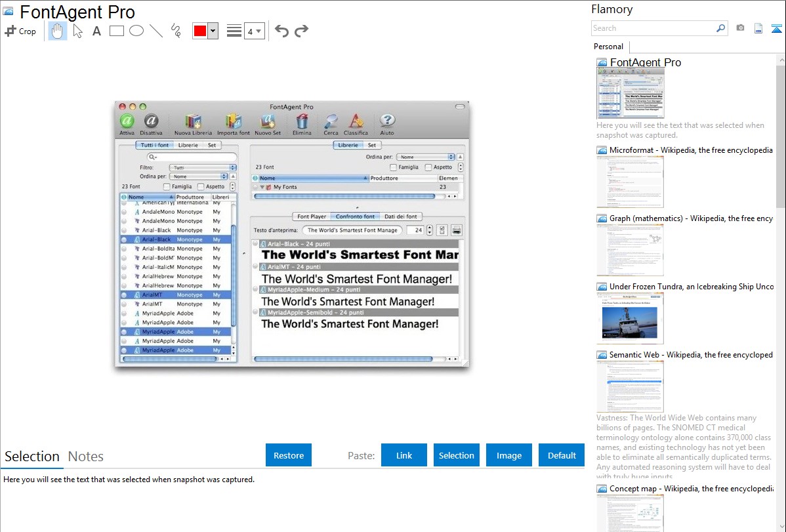
Task: Open the Semantic Web Wikipedia snapshot link
Action: pyautogui.click(x=691, y=354)
